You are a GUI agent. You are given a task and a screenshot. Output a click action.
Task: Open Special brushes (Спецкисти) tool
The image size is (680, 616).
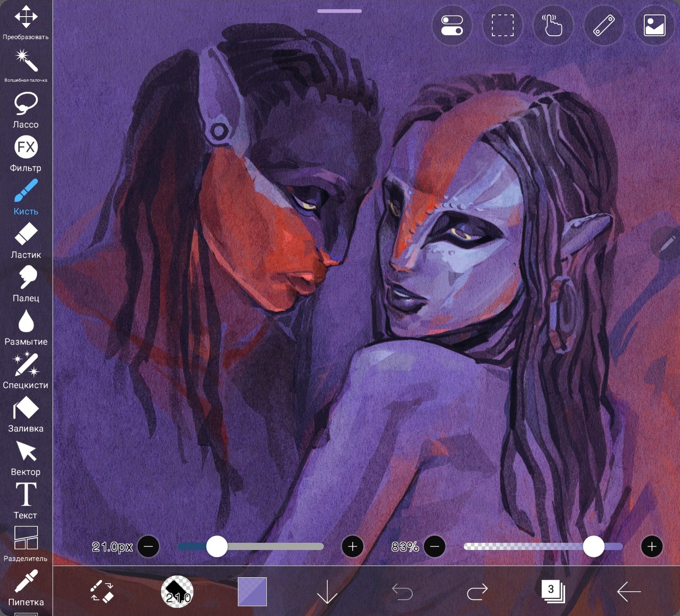pos(26,370)
